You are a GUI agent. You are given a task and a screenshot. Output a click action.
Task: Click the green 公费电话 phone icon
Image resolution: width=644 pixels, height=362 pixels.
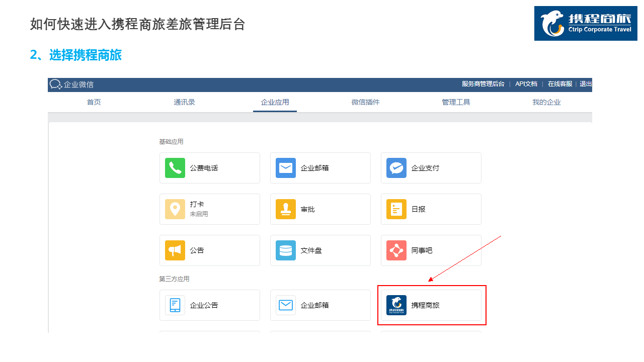[x=175, y=168]
